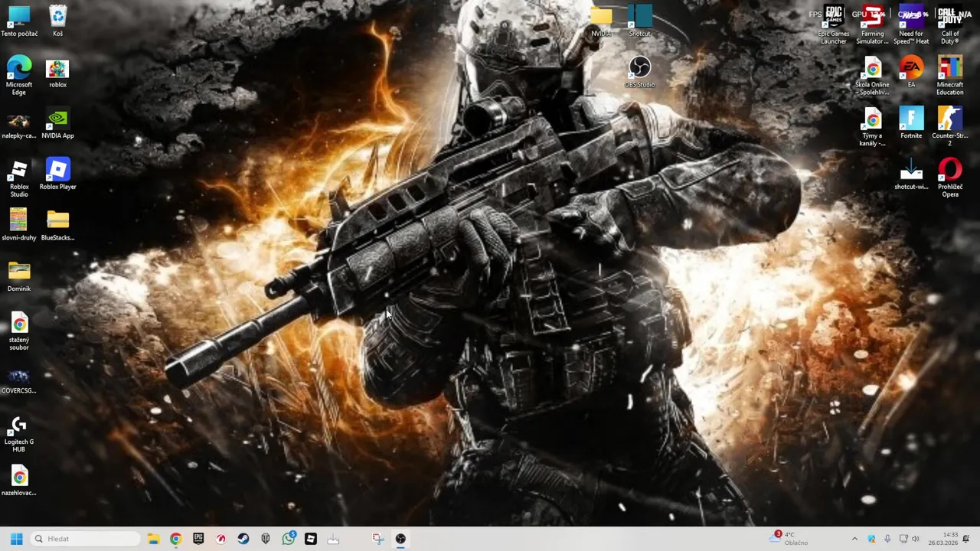Launch Roblox Player shortcut
Viewport: 980px width, 551px height.
click(x=57, y=174)
